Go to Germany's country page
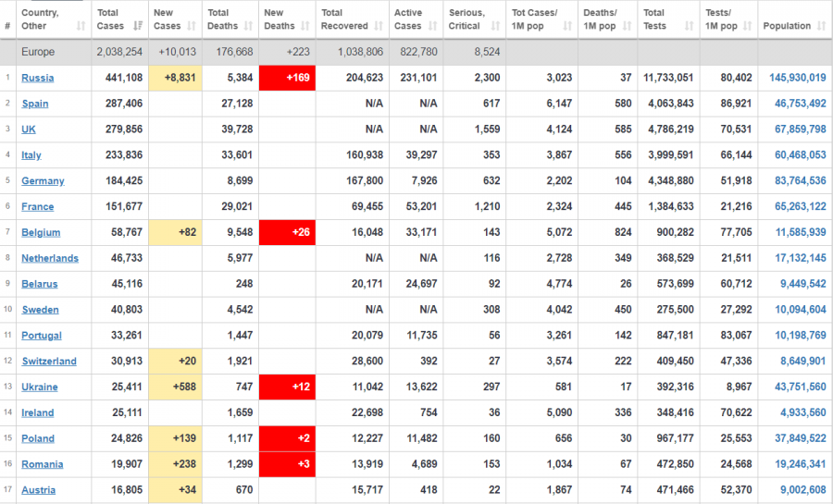 43,181
